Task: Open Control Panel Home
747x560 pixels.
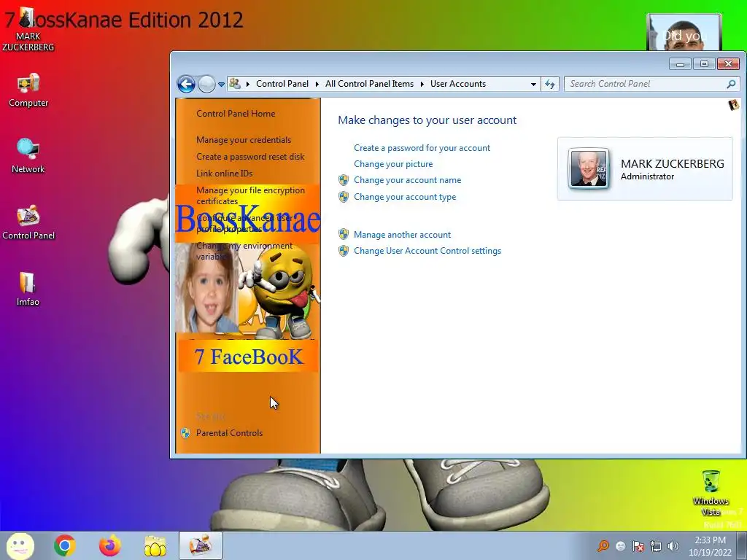Action: point(236,113)
